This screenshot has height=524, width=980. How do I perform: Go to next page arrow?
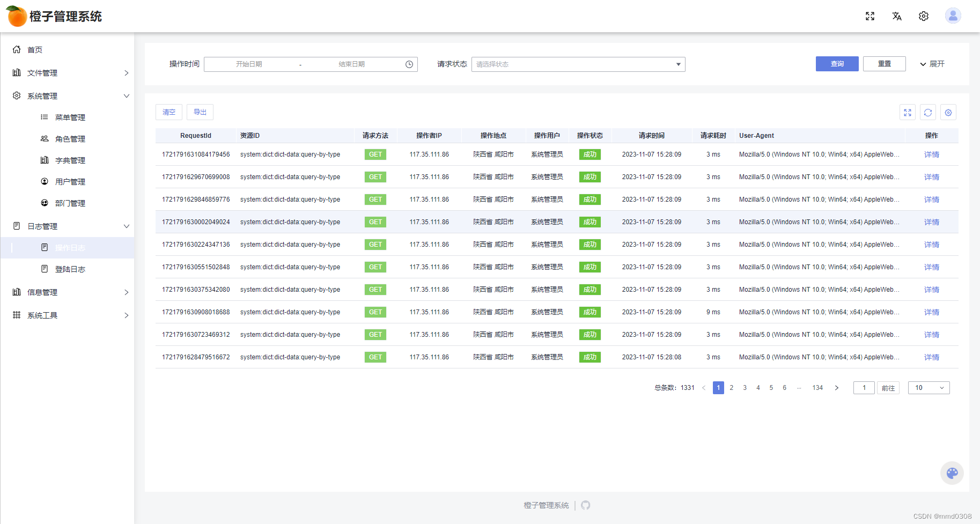(837, 388)
